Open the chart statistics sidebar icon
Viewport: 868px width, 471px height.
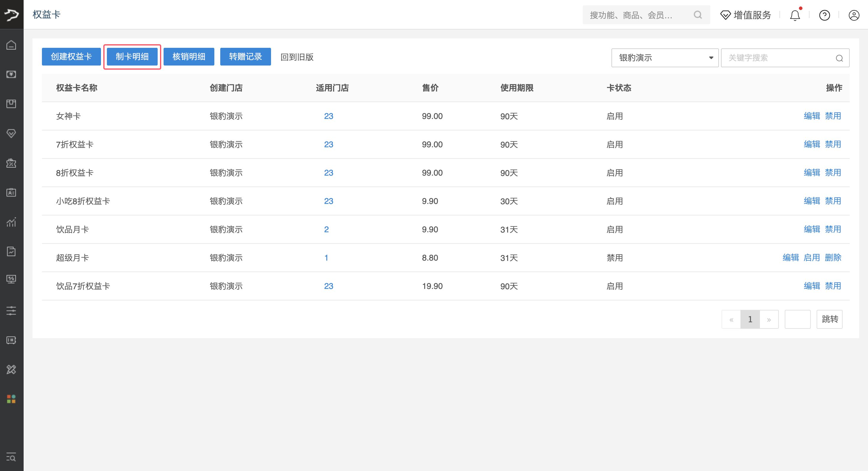[x=12, y=222]
